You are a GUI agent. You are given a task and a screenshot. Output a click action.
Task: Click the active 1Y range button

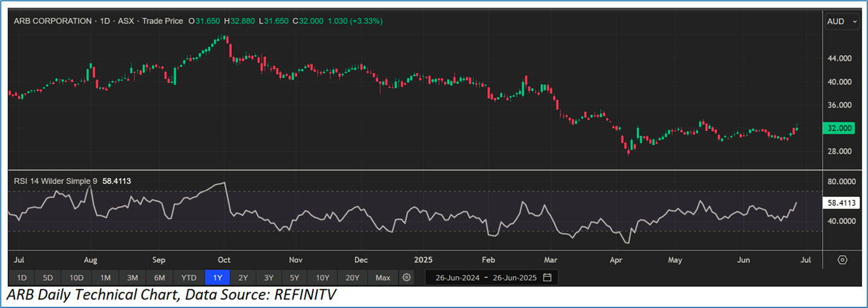point(217,278)
